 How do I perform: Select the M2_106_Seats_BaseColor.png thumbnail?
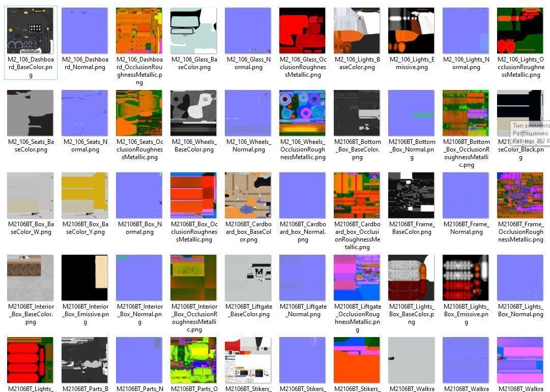pos(30,113)
